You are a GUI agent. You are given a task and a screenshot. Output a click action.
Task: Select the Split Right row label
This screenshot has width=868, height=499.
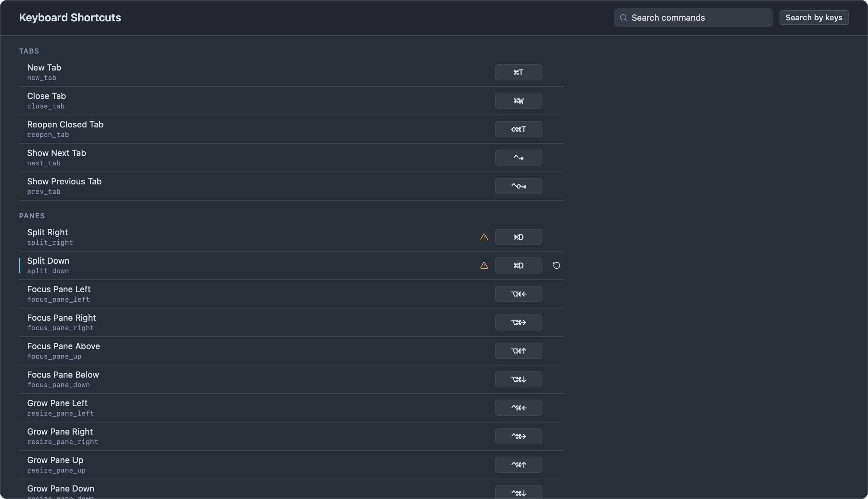[x=47, y=232]
